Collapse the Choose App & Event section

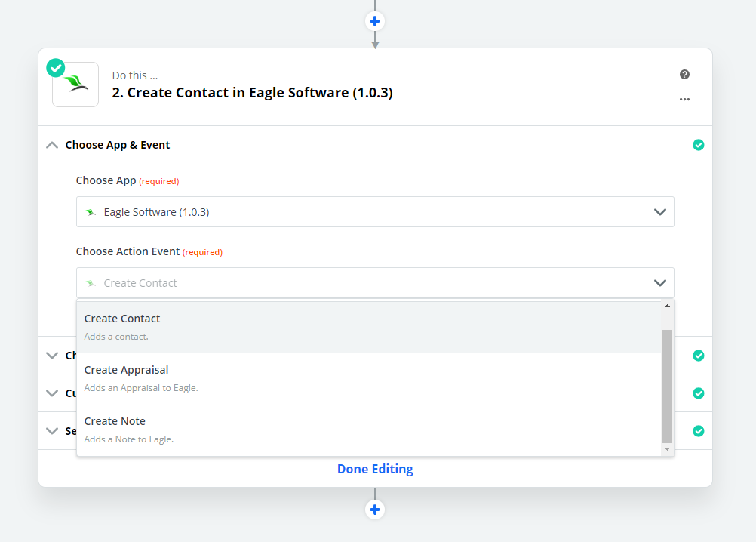click(x=52, y=145)
